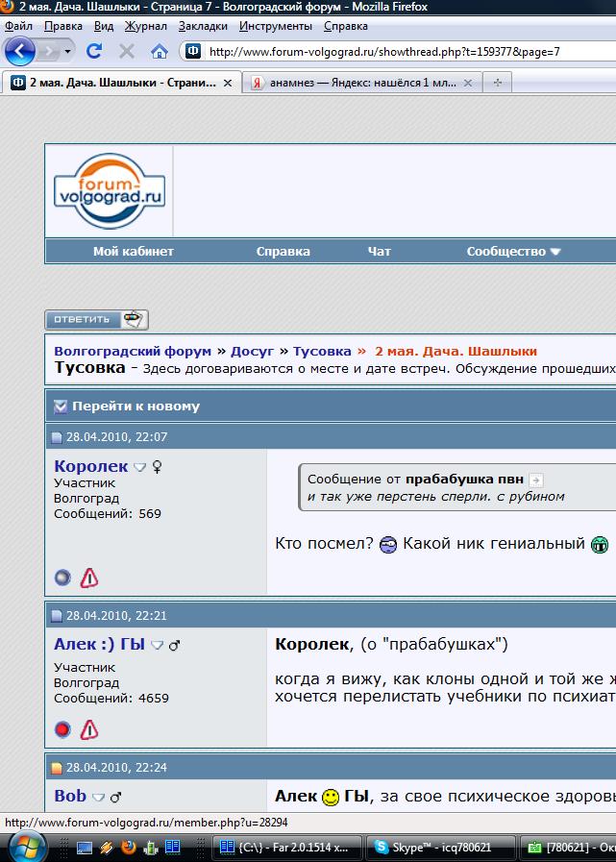Screen dimensions: 616x862
Task: Click the forum-volgograd.ru logo
Action: (109, 191)
